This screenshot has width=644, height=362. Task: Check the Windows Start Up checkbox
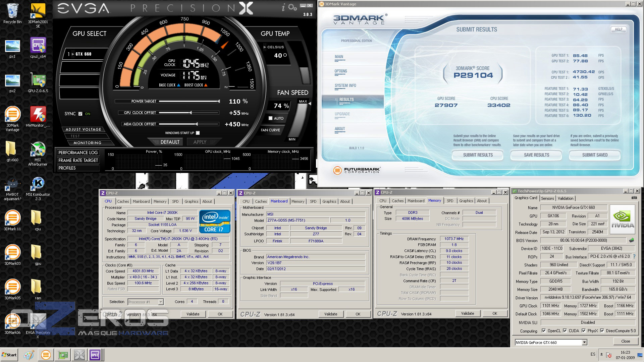coord(198,133)
